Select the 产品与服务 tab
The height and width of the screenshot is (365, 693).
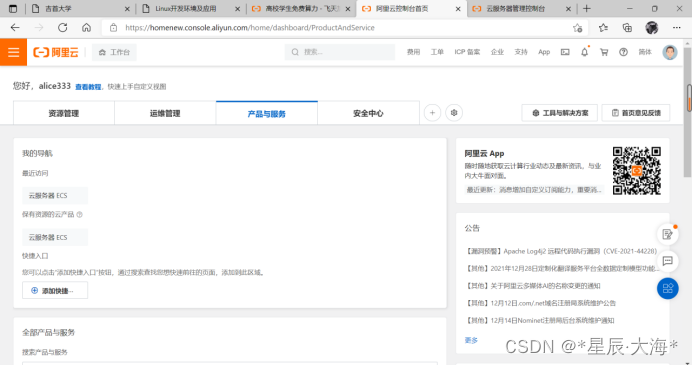point(267,114)
